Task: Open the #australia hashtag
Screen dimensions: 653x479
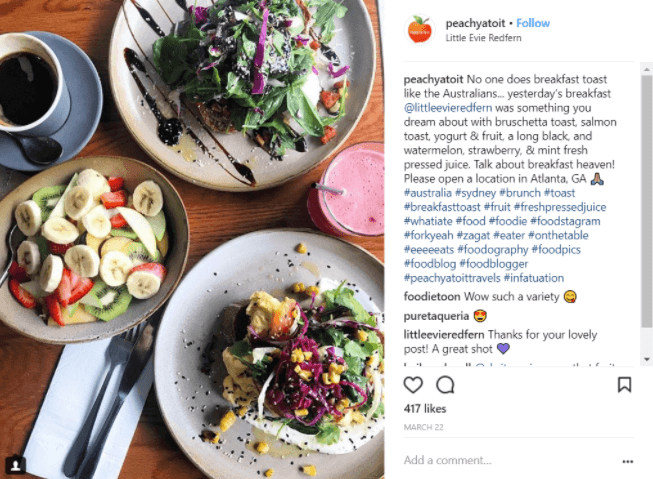Action: pos(428,193)
